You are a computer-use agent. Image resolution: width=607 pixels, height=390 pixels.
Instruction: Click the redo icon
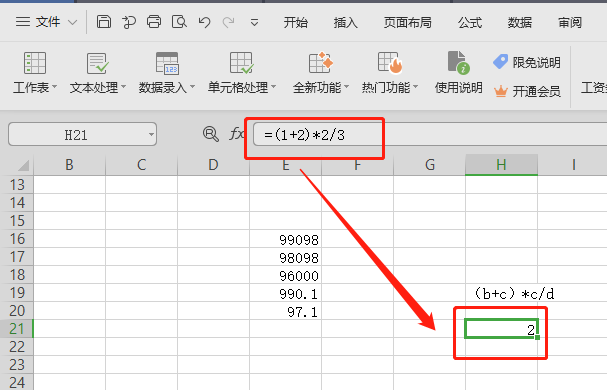click(x=228, y=22)
